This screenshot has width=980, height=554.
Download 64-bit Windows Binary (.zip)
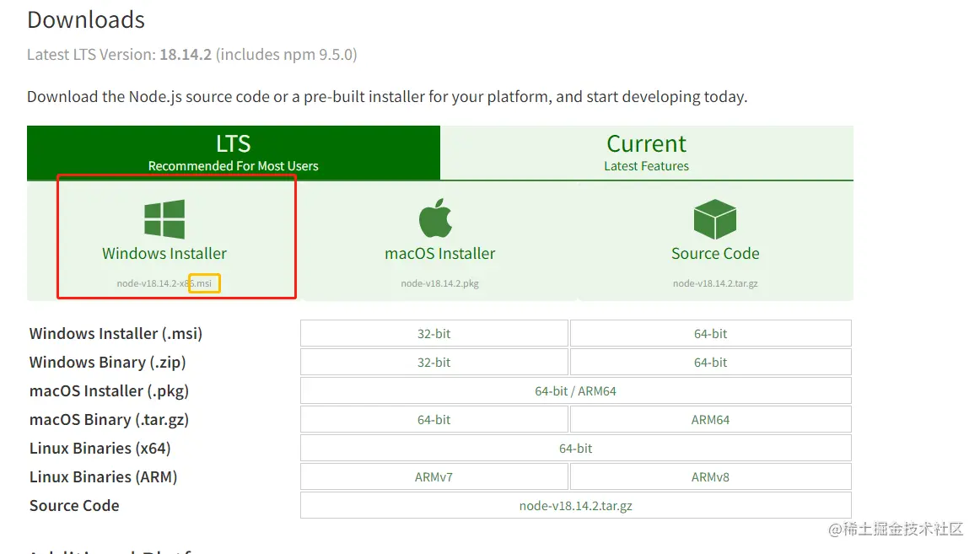point(711,363)
